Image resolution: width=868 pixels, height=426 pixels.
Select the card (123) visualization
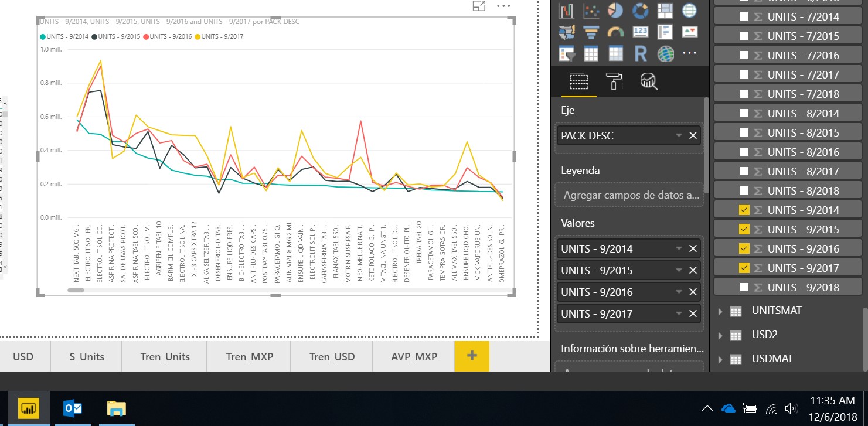click(x=640, y=32)
